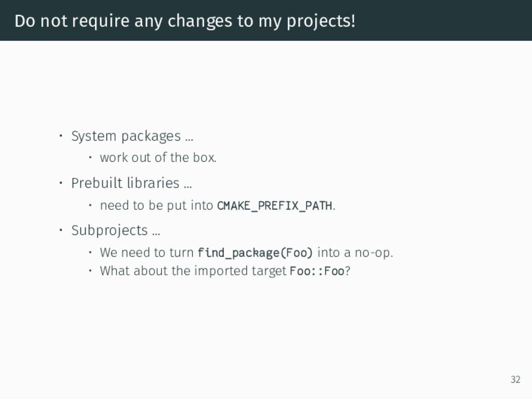Click the find_package(Foo) code text
This screenshot has width=532, height=399.
pos(255,253)
